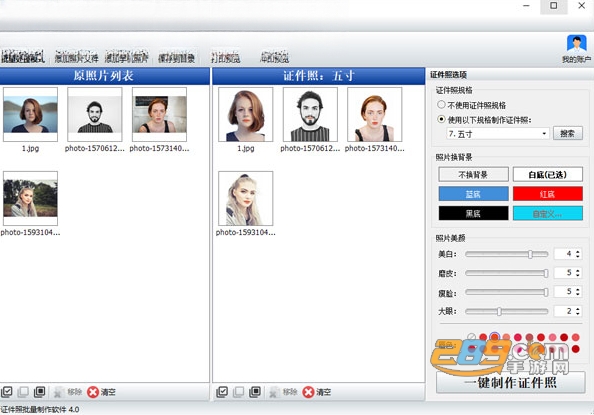This screenshot has width=594, height=415.
Task: Click the invert-selection icon under original photo list
Action: [x=39, y=392]
